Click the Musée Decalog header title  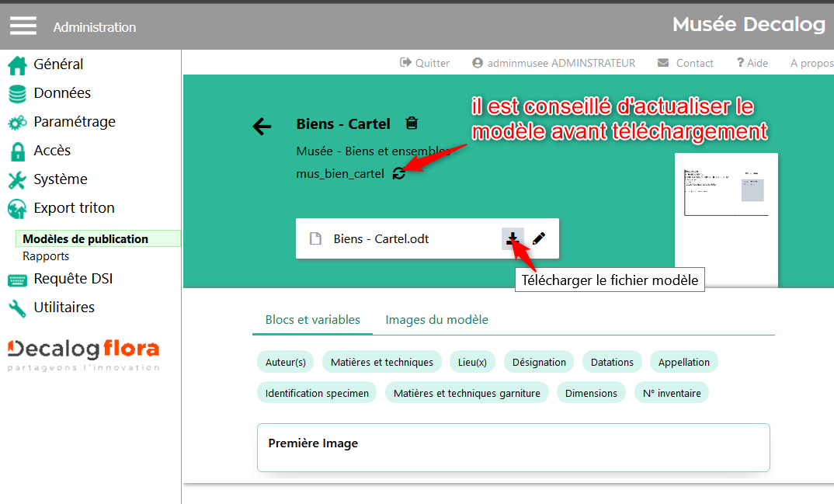click(x=749, y=24)
